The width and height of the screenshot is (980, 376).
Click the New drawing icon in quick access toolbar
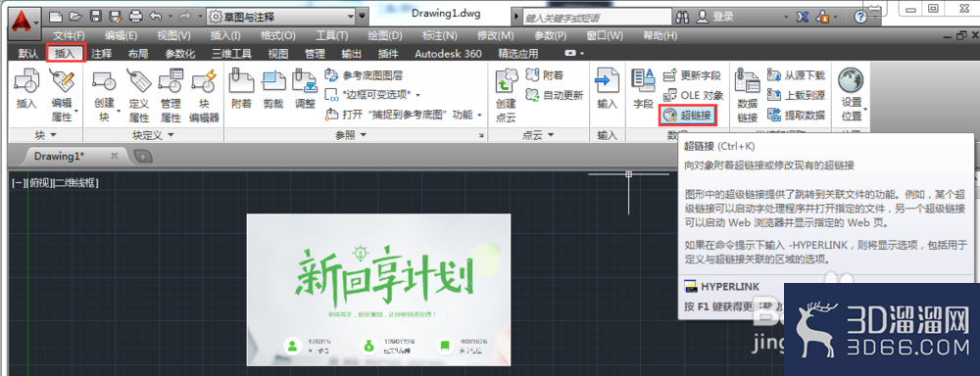click(55, 17)
